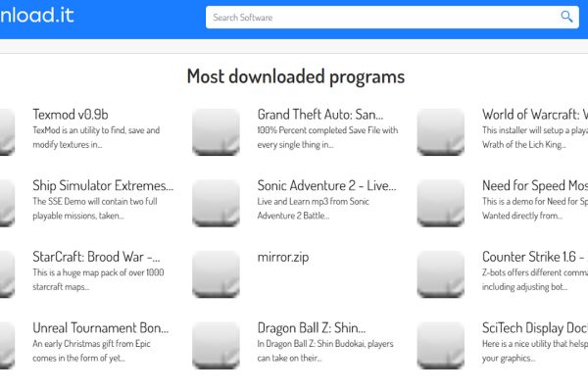This screenshot has width=588, height=392.
Task: Open the Sonic Adventure 2 - Live... title
Action: 326,185
